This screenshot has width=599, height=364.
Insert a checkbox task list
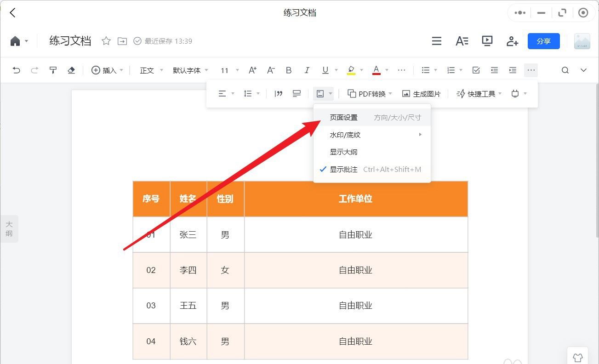pyautogui.click(x=476, y=70)
